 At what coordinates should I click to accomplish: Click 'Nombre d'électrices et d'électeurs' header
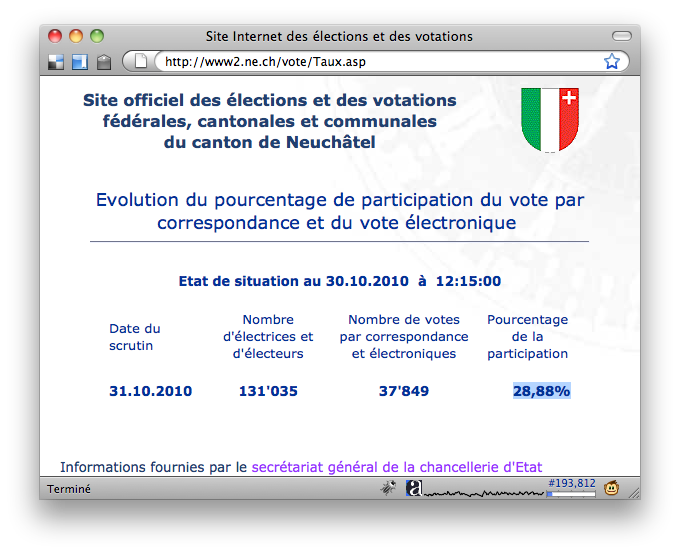click(268, 336)
